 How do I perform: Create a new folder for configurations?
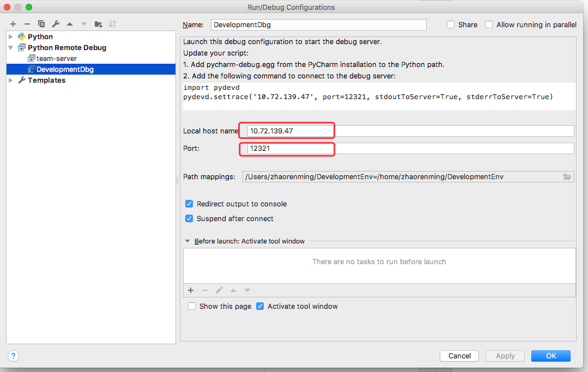[x=98, y=24]
